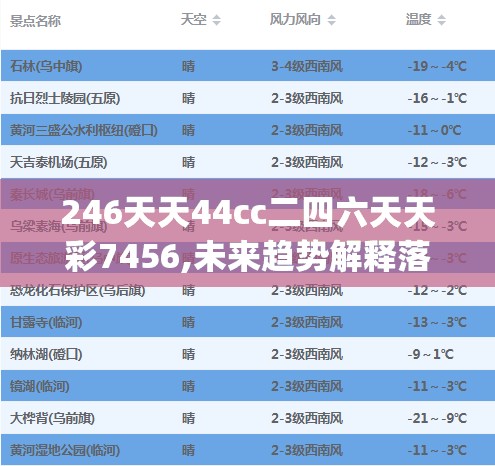The width and height of the screenshot is (495, 466).
Task: Select 抗日烈士陵园(五原) scenic spot
Action: tap(65, 98)
